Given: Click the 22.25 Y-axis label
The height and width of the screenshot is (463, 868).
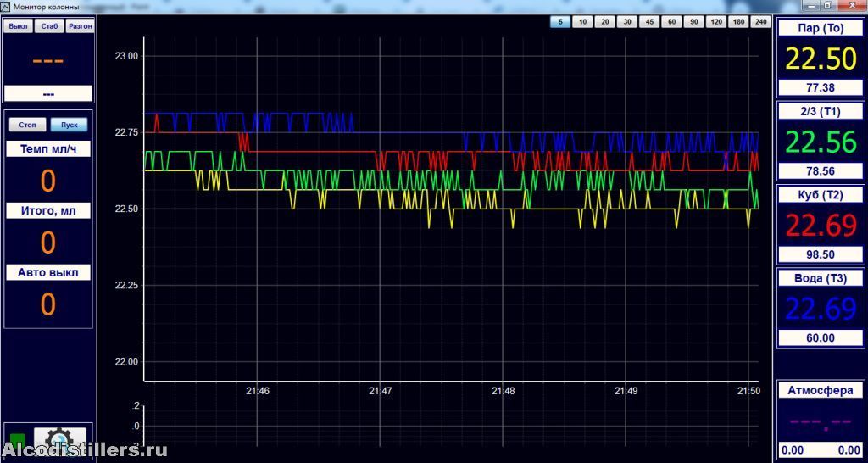Looking at the screenshot, I should pos(125,285).
